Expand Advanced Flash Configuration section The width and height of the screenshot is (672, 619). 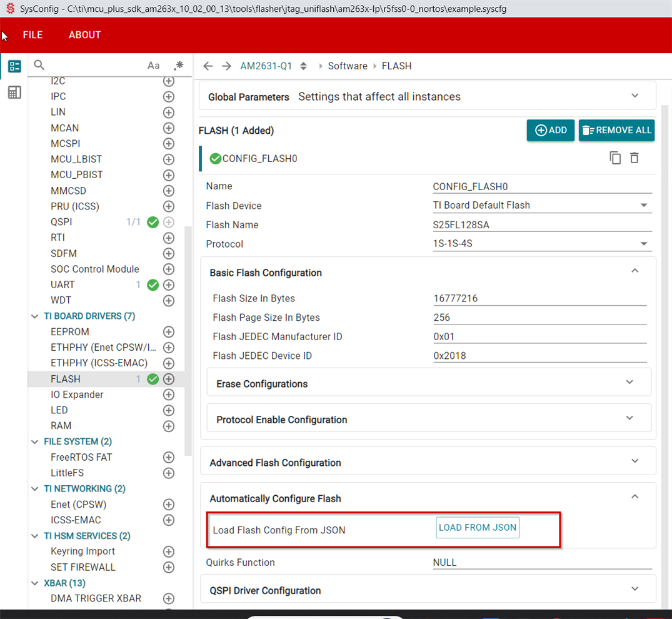click(634, 461)
